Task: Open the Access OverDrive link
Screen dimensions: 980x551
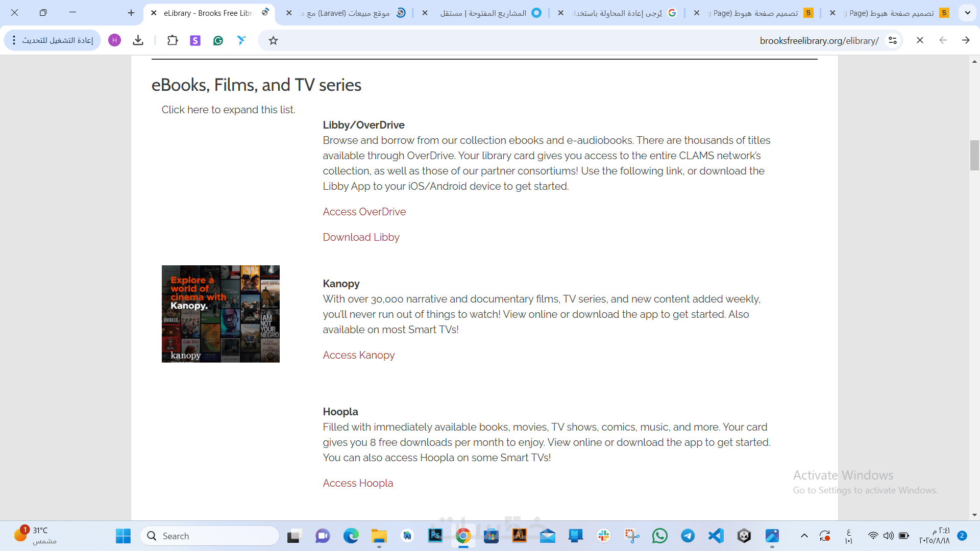Action: (x=364, y=212)
